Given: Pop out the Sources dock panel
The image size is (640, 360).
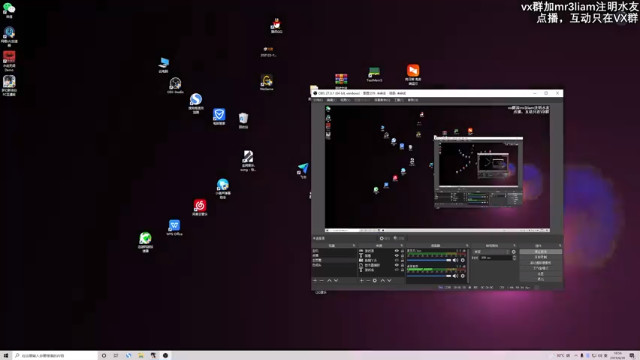Looking at the screenshot, I should [402, 245].
